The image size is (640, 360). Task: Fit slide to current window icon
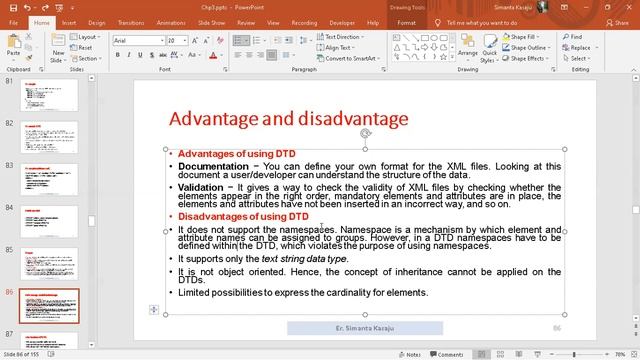634,354
